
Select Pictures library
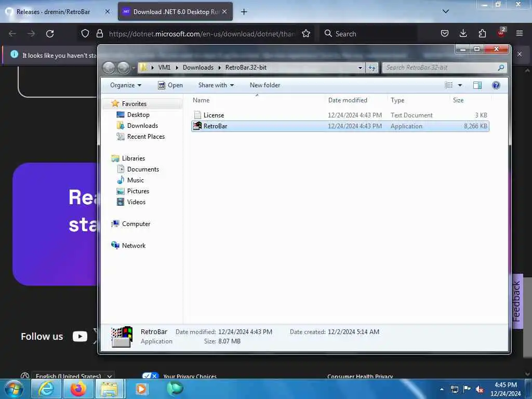pos(138,191)
